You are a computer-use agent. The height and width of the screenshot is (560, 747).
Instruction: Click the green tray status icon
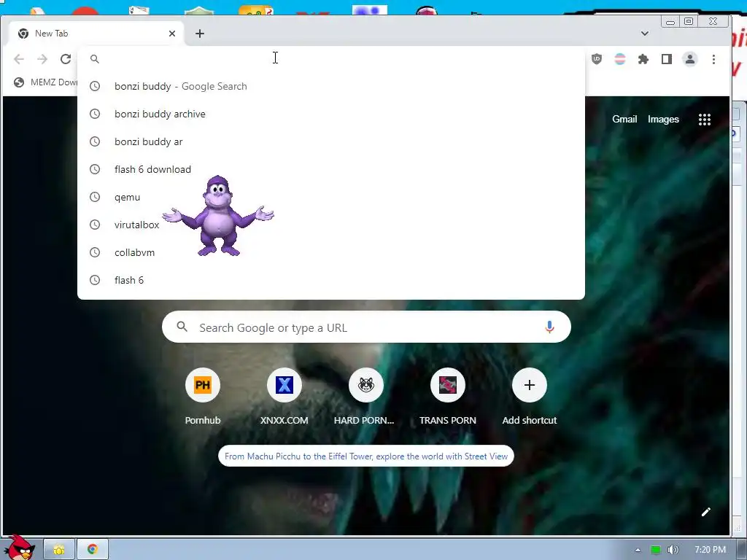pos(656,550)
